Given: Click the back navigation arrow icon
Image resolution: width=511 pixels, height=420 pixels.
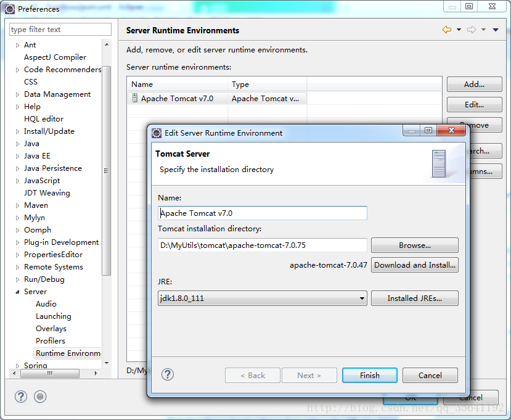Looking at the screenshot, I should 447,30.
